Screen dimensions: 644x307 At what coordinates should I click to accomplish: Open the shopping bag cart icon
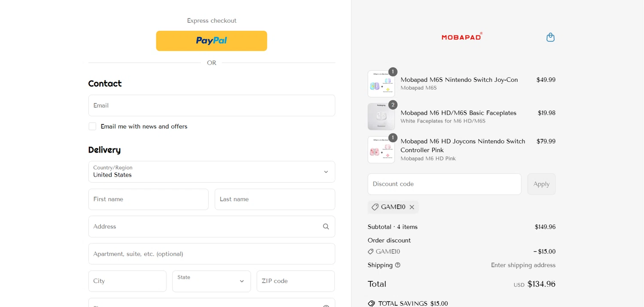pos(550,37)
